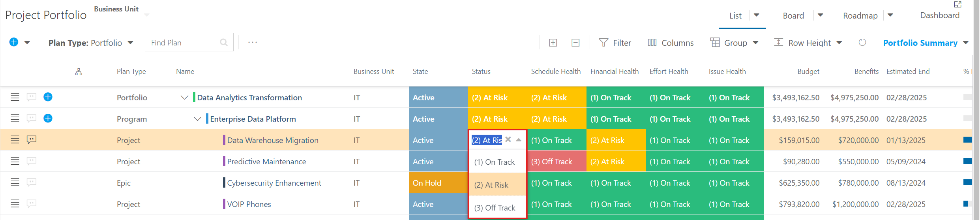Collapse the Data Analytics Transformation portfolio
Image resolution: width=980 pixels, height=220 pixels.
[184, 98]
